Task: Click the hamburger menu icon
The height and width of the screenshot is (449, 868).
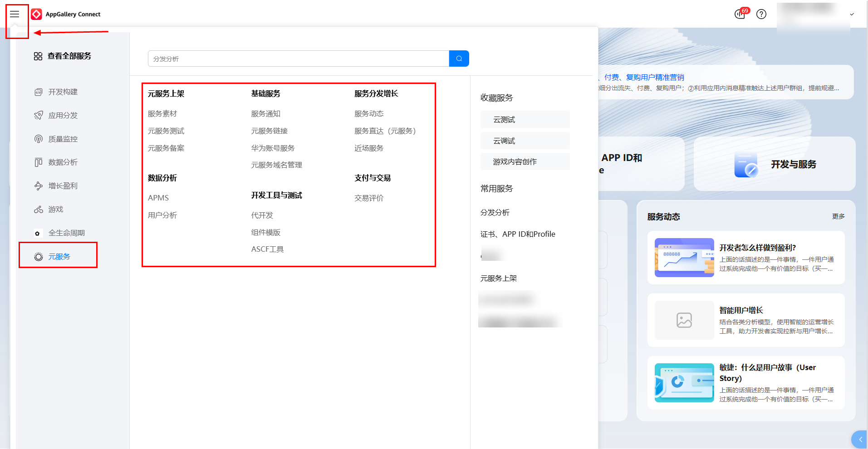Action: (x=15, y=14)
